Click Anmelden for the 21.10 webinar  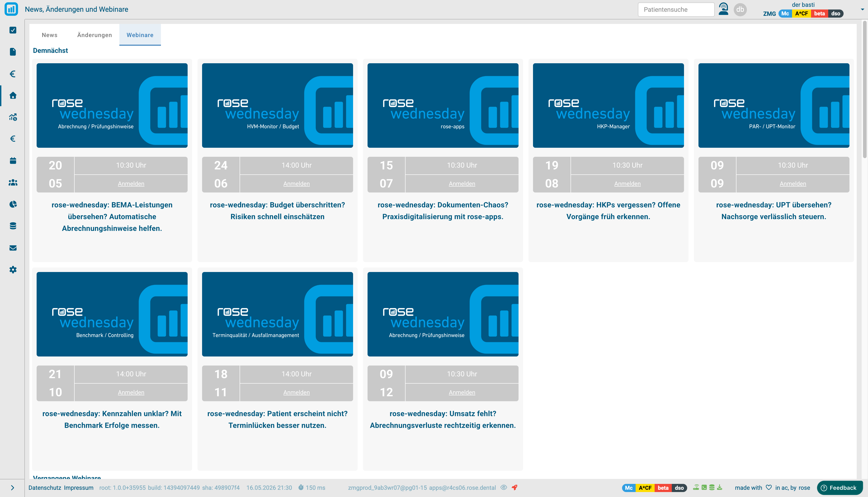[131, 393]
